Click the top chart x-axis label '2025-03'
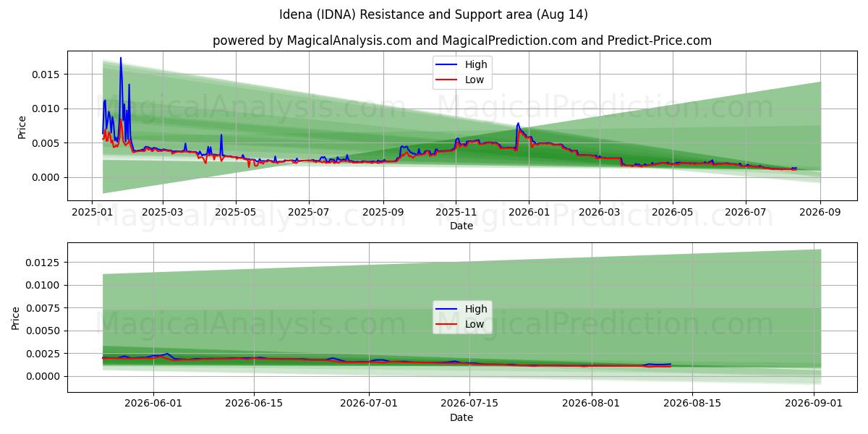The width and height of the screenshot is (868, 434). point(162,213)
